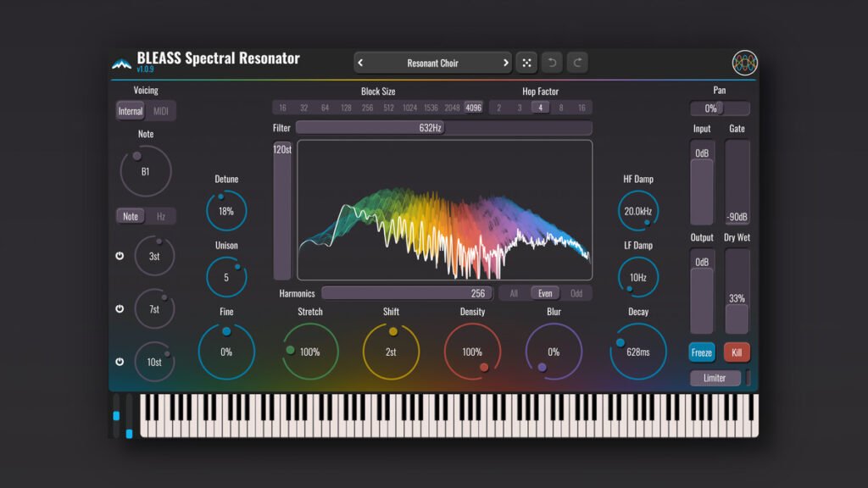Select Note pitch mode
Screen dimensions: 868x488
coord(131,216)
